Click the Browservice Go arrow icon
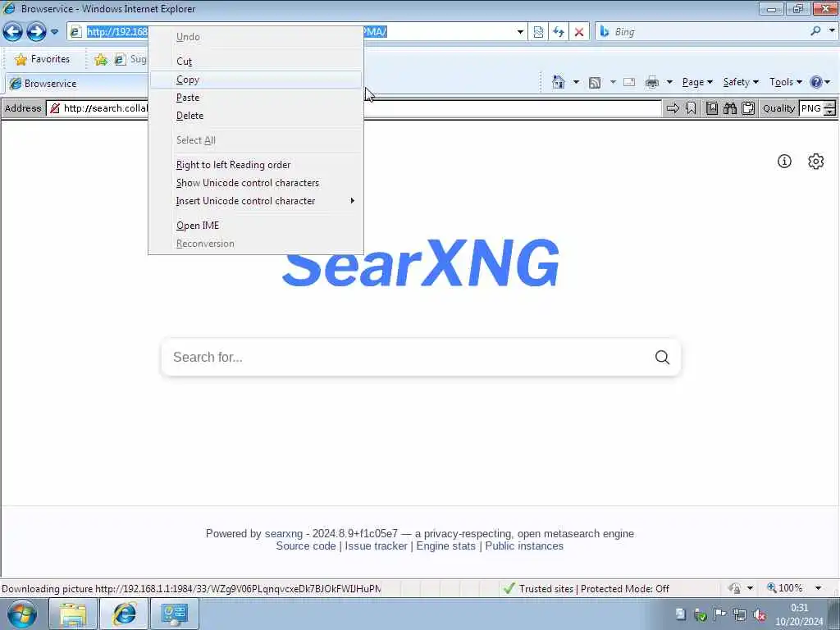840x630 pixels. (x=673, y=109)
